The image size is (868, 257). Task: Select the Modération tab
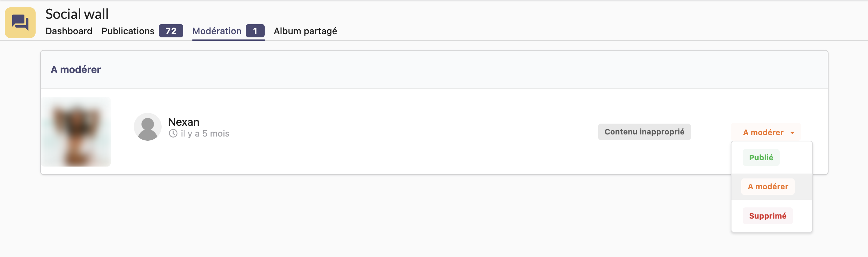click(x=217, y=31)
